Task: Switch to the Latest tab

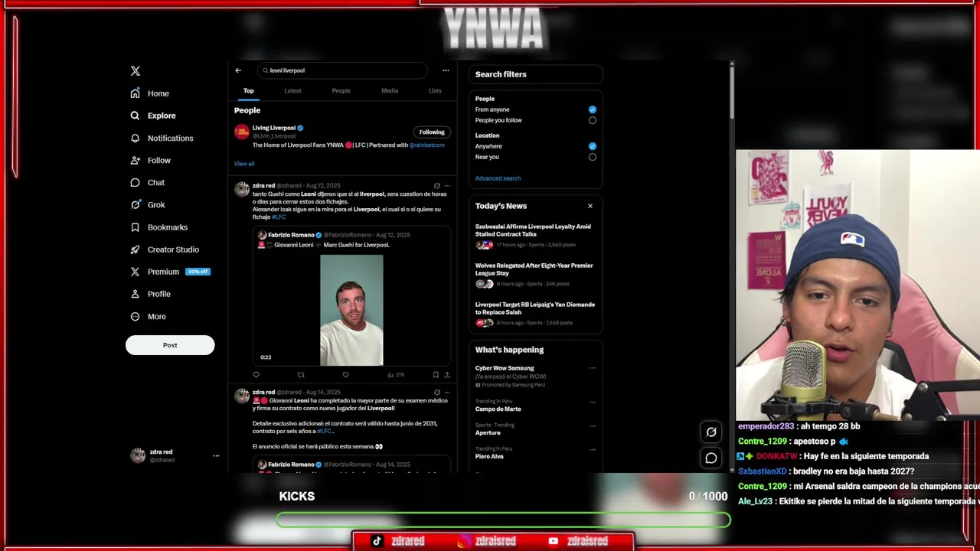Action: click(x=292, y=91)
